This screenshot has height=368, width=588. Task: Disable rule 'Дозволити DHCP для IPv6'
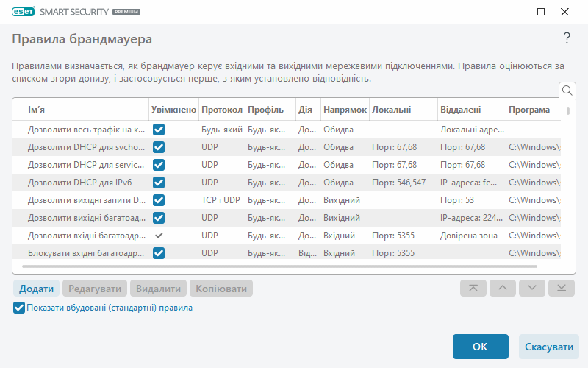click(159, 183)
